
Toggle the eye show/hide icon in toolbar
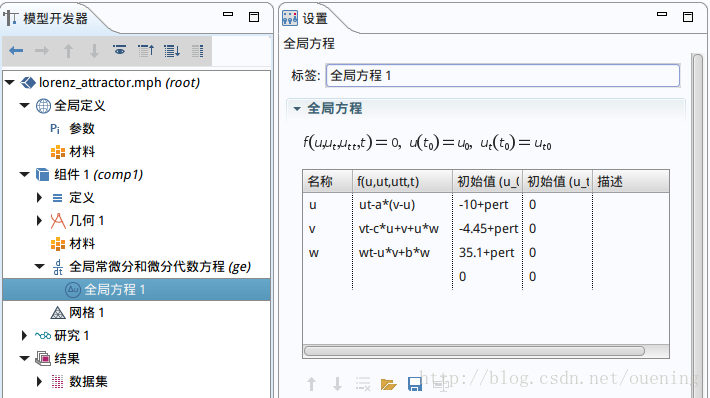120,50
